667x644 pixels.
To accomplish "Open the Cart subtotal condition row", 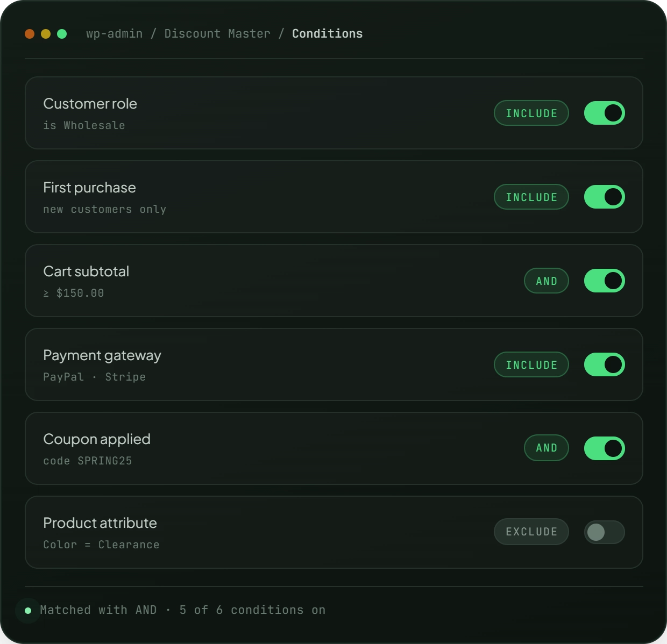I will coord(334,281).
